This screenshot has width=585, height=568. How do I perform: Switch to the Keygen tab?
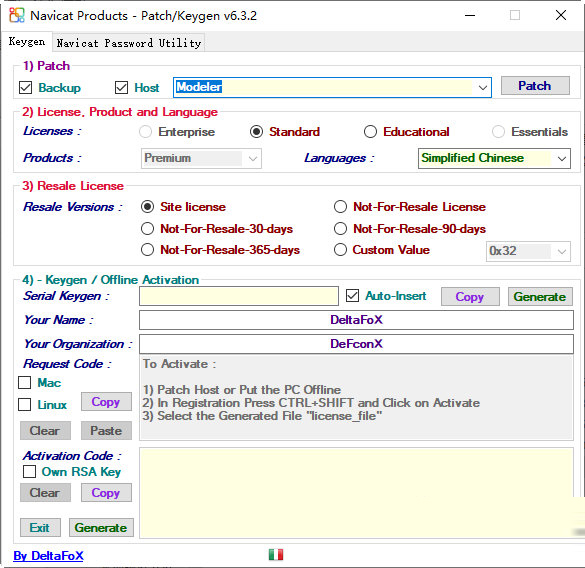tap(27, 41)
